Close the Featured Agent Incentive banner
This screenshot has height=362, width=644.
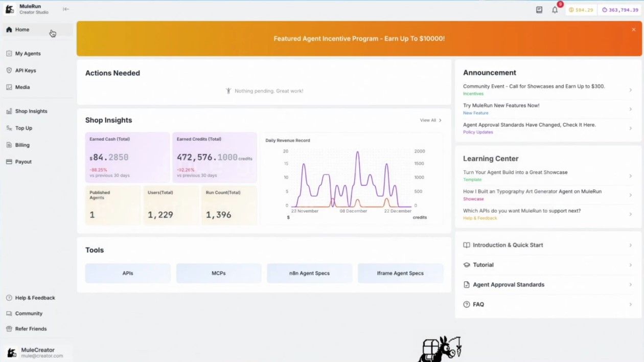coord(634,30)
